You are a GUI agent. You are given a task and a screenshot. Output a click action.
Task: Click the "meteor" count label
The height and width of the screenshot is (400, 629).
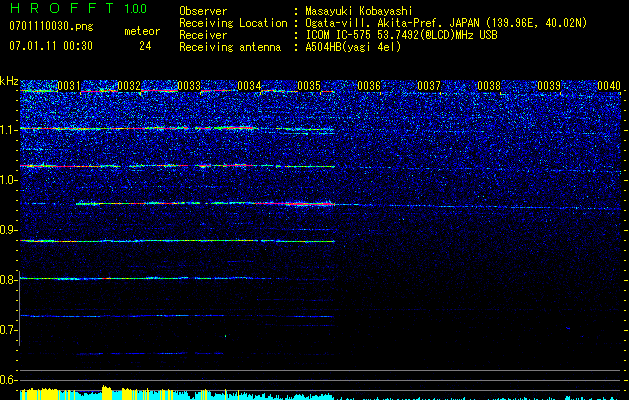point(142,31)
